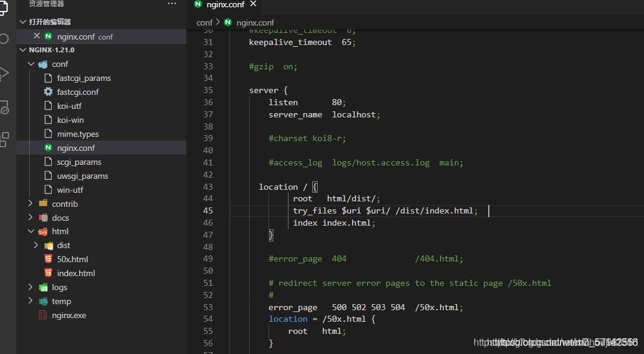Click line number 45 in gutter

pos(208,210)
